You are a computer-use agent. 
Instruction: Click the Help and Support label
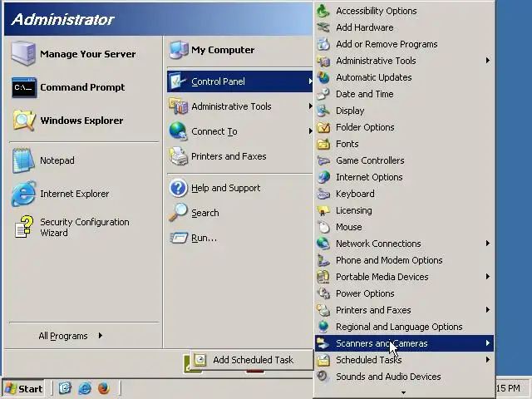(x=225, y=188)
